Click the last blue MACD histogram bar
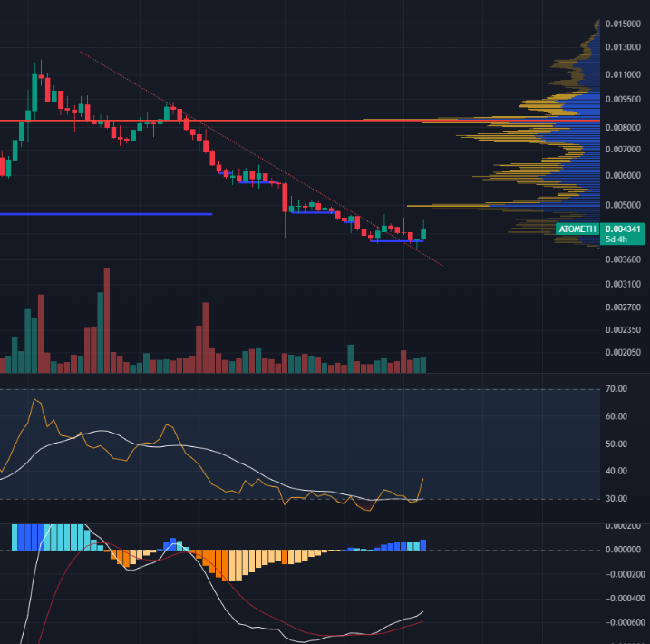The width and height of the screenshot is (650, 644). click(423, 545)
